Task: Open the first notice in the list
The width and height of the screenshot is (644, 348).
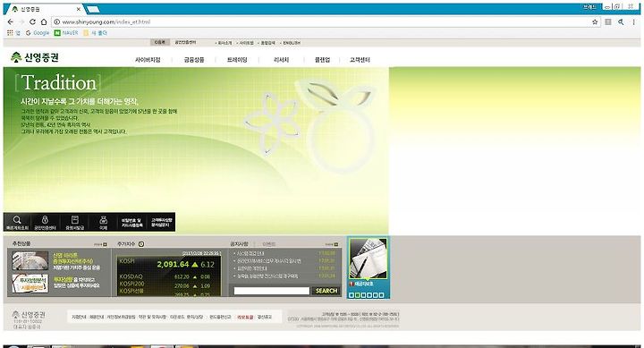Action: (x=250, y=253)
